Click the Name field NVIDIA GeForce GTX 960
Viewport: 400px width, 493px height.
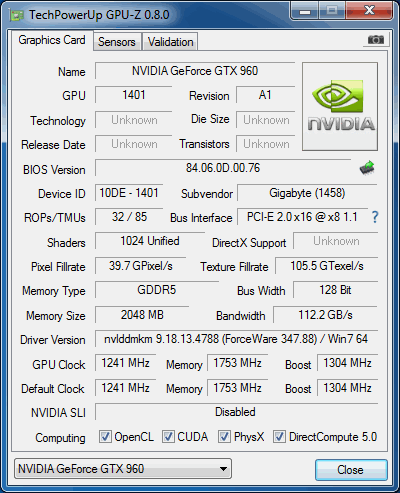pos(195,71)
